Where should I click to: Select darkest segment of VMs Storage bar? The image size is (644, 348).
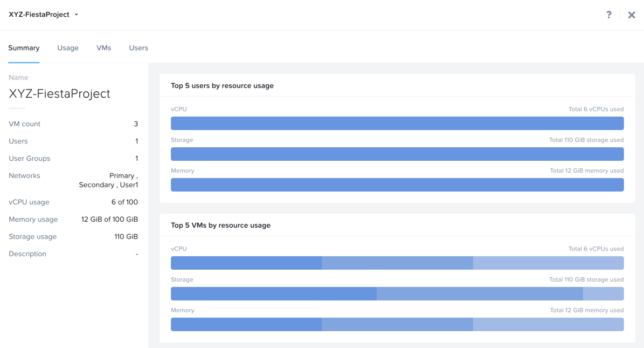[274, 294]
